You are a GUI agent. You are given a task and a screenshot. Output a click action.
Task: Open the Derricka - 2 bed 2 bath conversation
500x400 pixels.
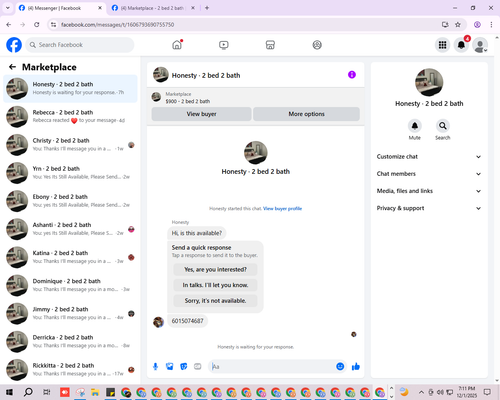click(70, 341)
